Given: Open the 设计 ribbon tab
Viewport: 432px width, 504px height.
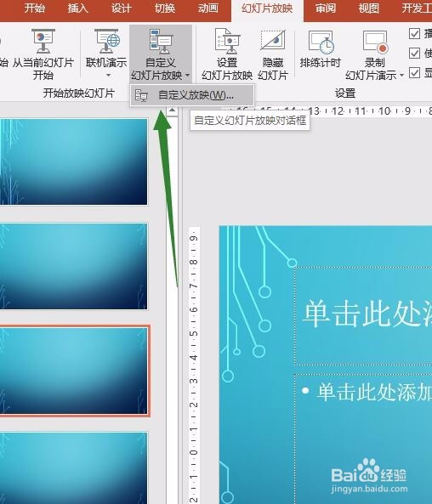Looking at the screenshot, I should pyautogui.click(x=122, y=8).
